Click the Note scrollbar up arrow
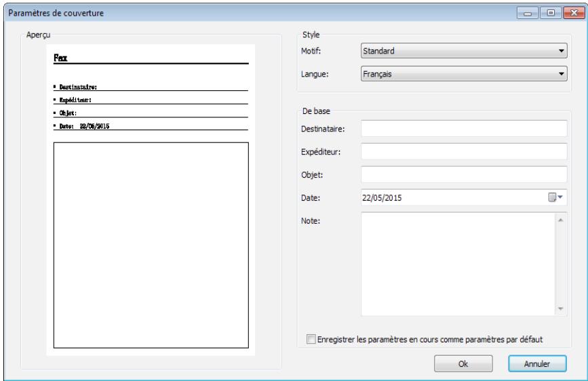This screenshot has height=381, width=588. [x=561, y=220]
